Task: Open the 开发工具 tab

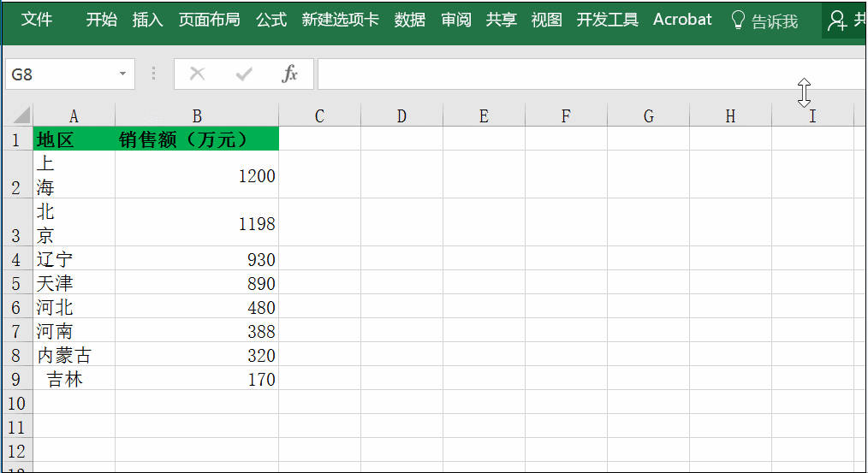Action: pyautogui.click(x=607, y=20)
